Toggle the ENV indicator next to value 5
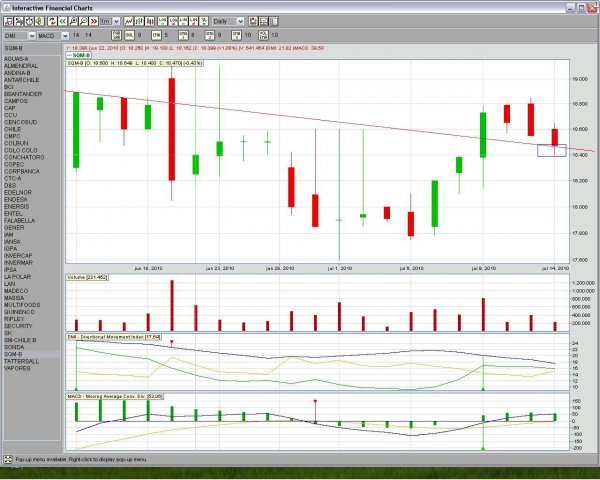 click(156, 35)
